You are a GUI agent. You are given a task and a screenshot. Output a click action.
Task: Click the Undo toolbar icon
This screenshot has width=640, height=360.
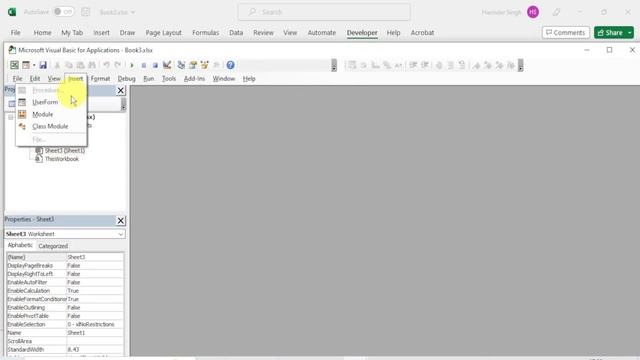click(106, 65)
